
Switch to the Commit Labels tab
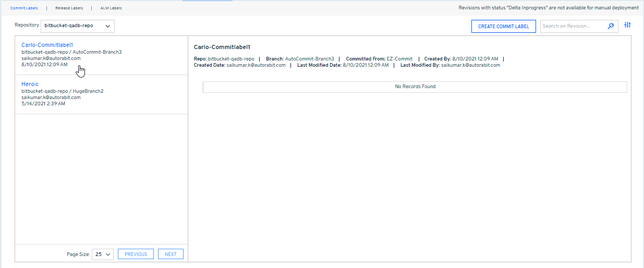(24, 8)
